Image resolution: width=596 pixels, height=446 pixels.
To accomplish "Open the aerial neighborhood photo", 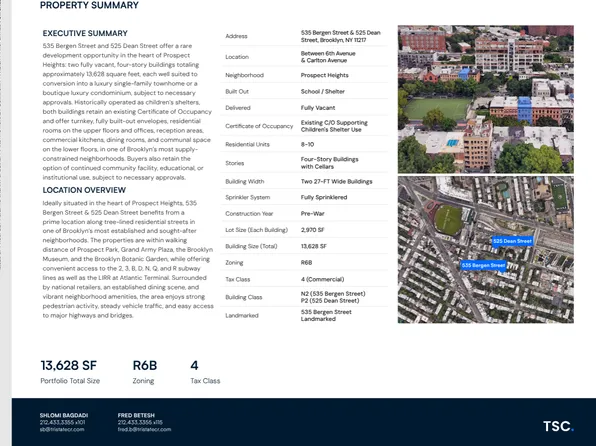I will point(486,99).
